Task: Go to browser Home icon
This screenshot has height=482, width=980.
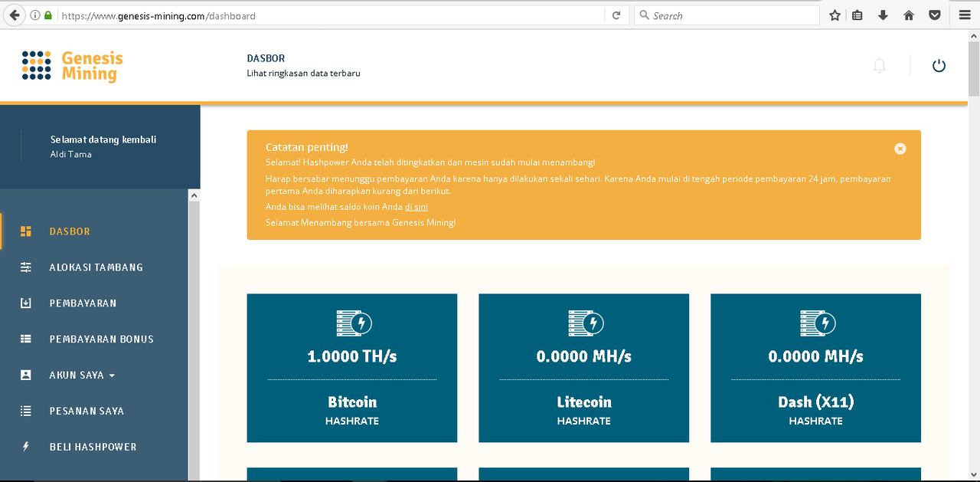Action: pos(909,15)
